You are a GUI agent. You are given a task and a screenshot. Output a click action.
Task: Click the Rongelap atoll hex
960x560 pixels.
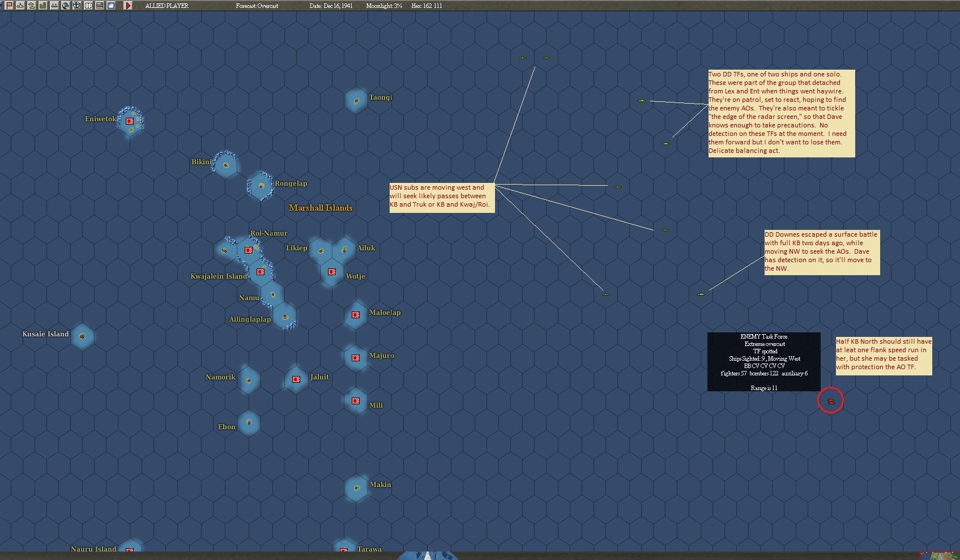[x=261, y=186]
